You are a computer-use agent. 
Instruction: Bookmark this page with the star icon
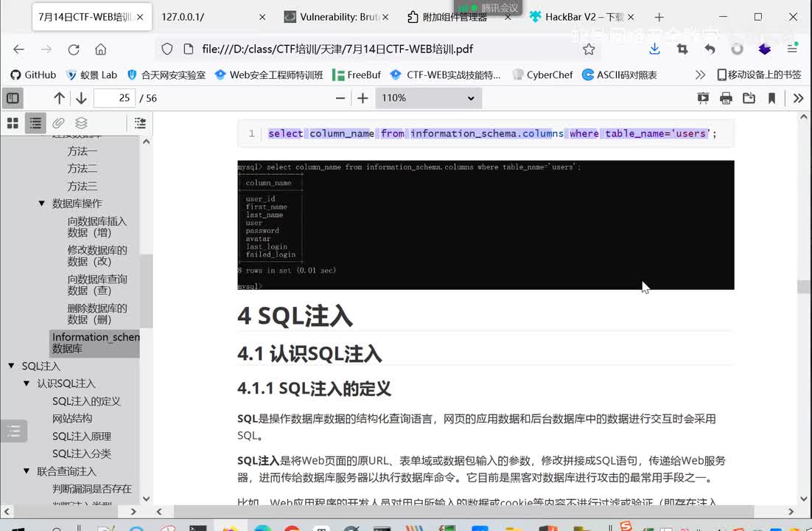(589, 49)
